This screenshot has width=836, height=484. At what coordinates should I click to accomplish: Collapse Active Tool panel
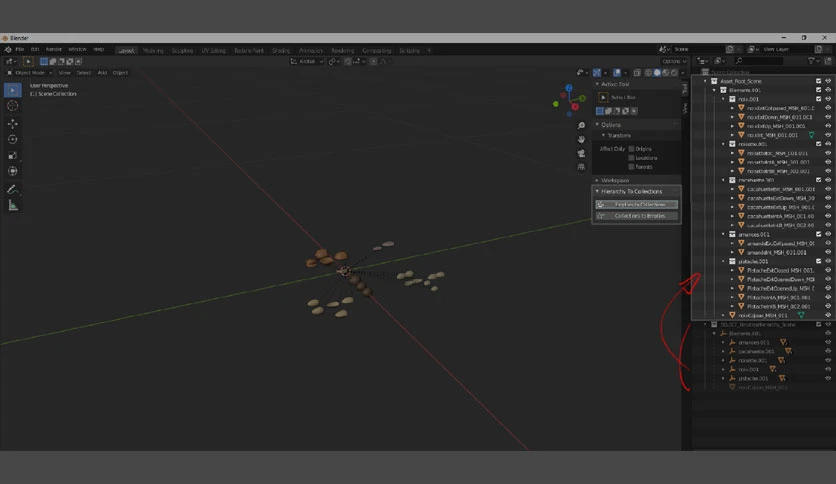pyautogui.click(x=637, y=84)
